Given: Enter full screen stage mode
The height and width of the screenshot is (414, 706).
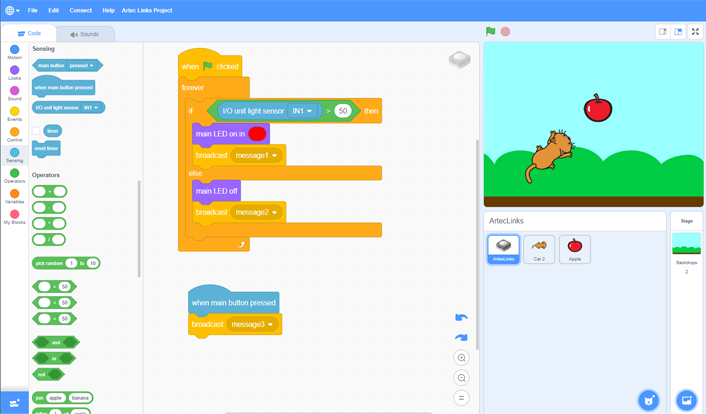Looking at the screenshot, I should 695,31.
